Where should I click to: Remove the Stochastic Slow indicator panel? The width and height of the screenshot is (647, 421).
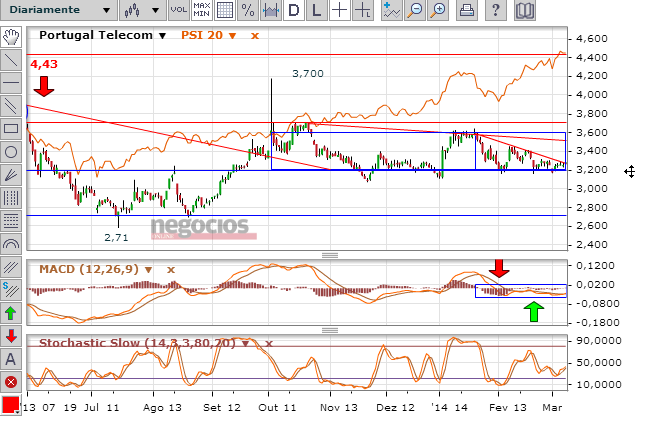click(x=269, y=343)
